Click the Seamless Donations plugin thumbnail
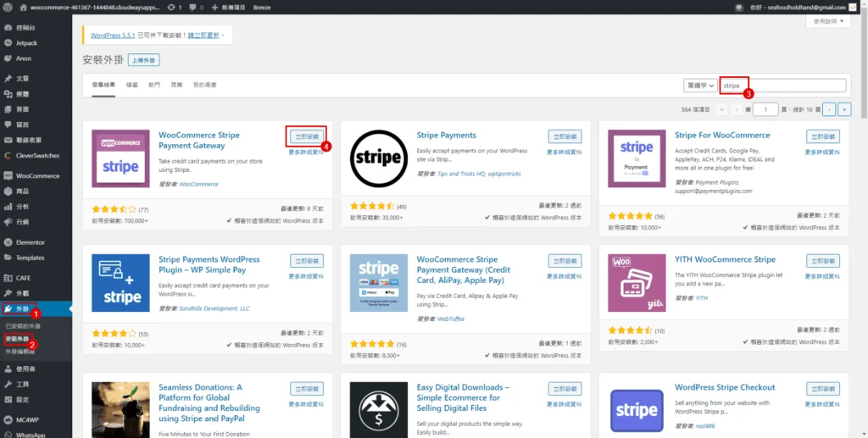The width and height of the screenshot is (868, 438). tap(120, 410)
